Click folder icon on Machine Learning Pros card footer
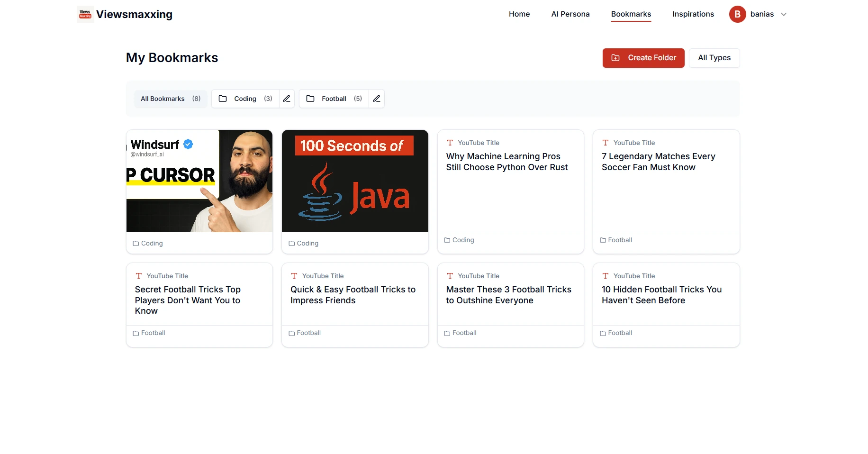 (447, 240)
